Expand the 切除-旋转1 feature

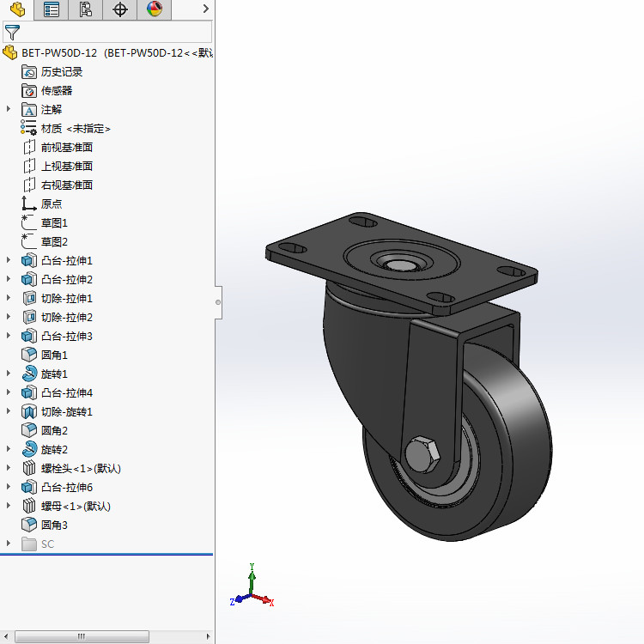9,411
